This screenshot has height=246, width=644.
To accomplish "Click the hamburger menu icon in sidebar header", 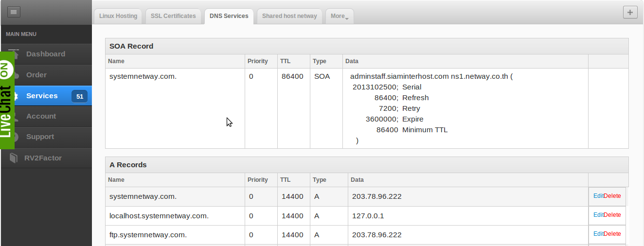I will point(14,12).
